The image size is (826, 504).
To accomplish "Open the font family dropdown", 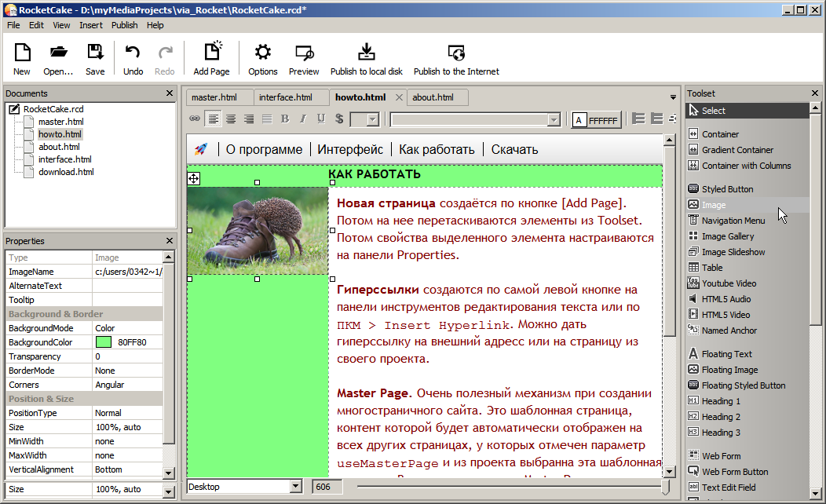I will coord(553,119).
